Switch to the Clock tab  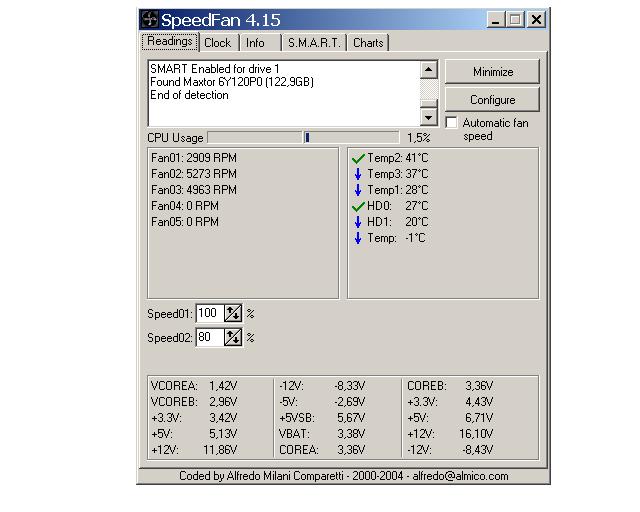point(218,43)
